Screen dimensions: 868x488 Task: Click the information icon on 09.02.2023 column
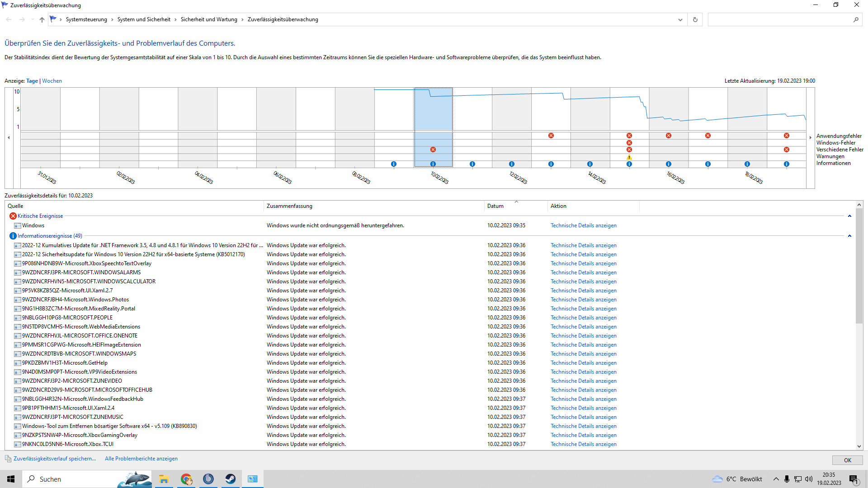[394, 164]
